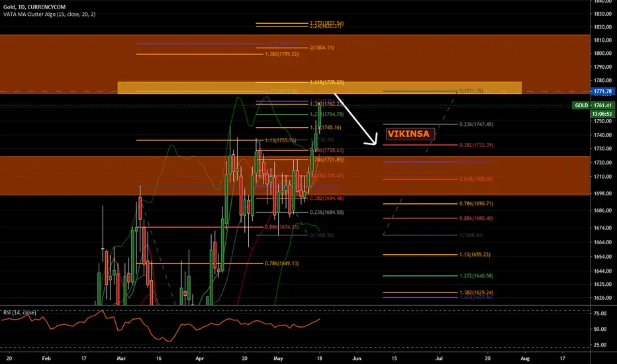Click the 'Gold, 1D, CURRENCYCOM' symbol title
Image resolution: width=617 pixels, height=364 pixels.
click(34, 7)
